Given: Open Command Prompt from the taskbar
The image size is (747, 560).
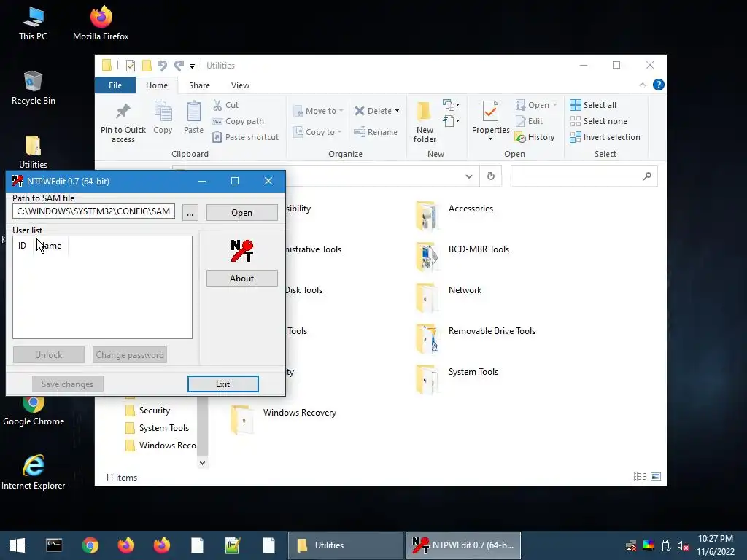Looking at the screenshot, I should 54,545.
